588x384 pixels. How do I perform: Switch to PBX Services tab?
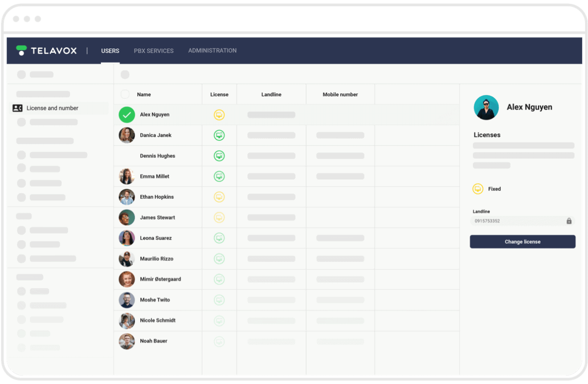[153, 50]
